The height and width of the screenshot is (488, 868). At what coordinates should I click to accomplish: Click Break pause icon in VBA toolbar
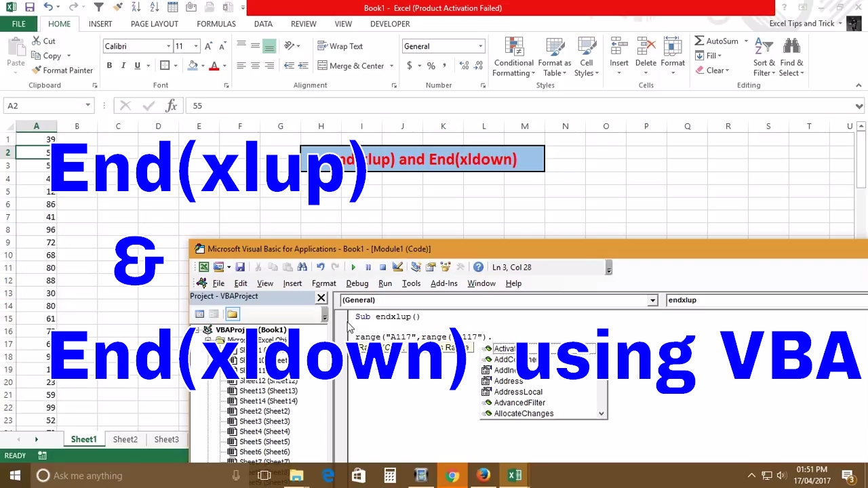pos(368,267)
